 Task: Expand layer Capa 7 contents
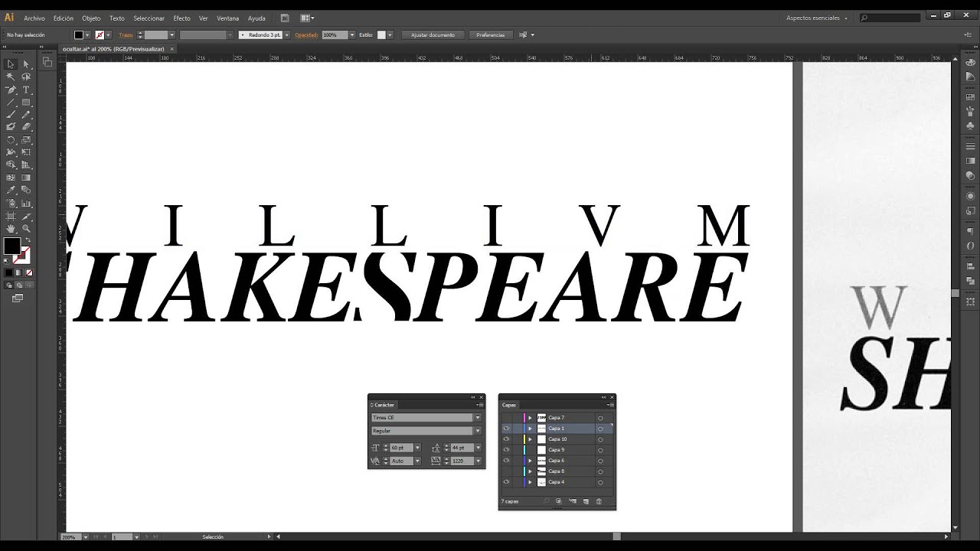(x=530, y=418)
